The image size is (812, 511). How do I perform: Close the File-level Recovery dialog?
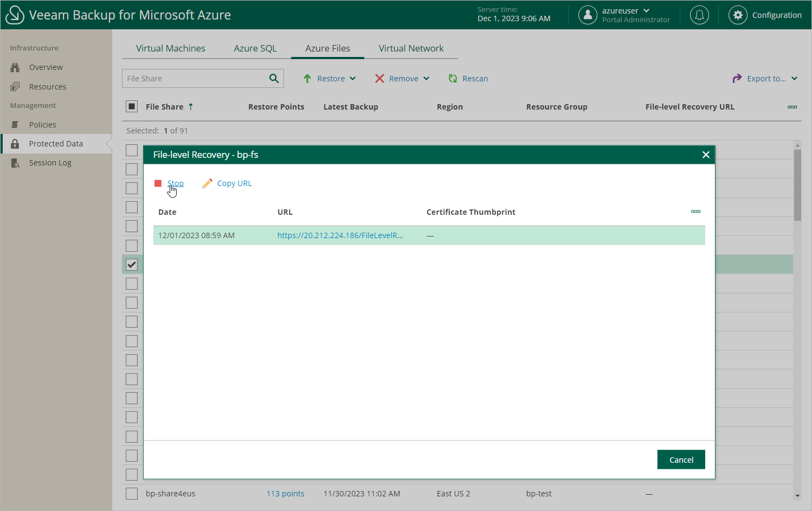click(706, 155)
